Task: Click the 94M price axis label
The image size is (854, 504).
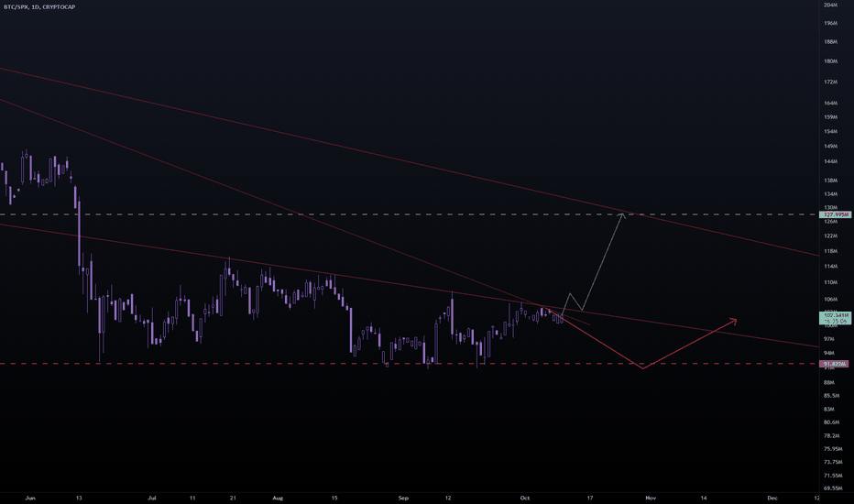Action: [829, 353]
